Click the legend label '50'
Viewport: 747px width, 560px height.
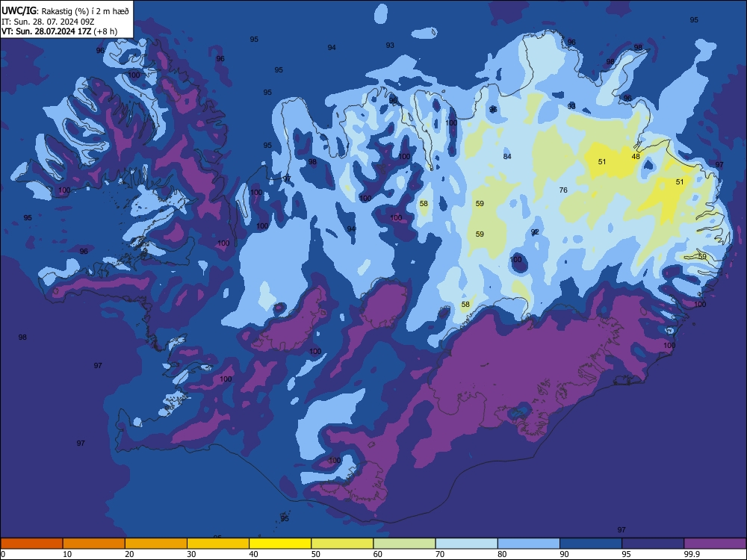pos(316,554)
